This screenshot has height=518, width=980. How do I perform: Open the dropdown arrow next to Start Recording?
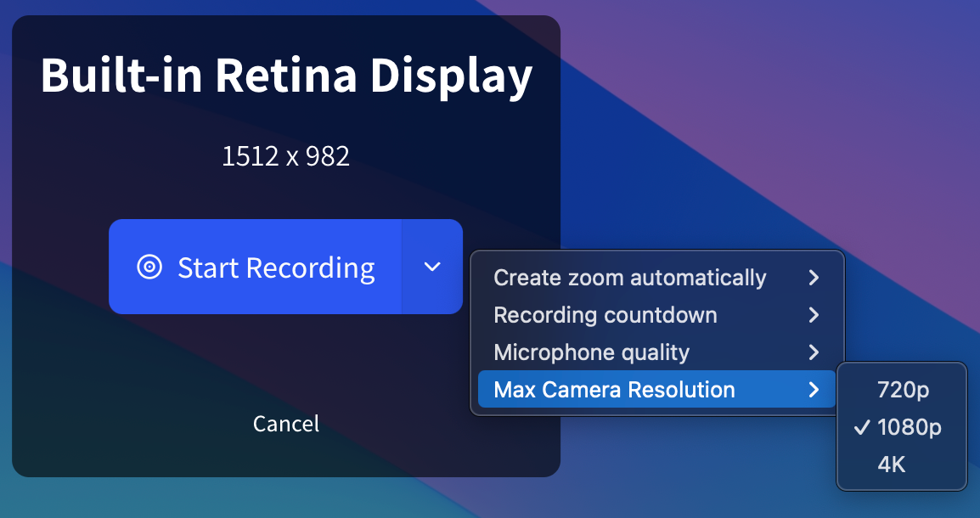(x=432, y=267)
